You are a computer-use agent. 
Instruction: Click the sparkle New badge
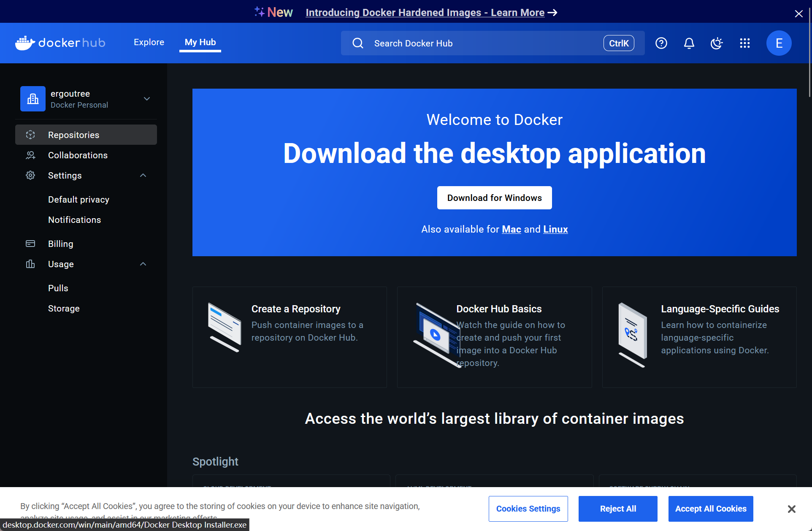(273, 12)
